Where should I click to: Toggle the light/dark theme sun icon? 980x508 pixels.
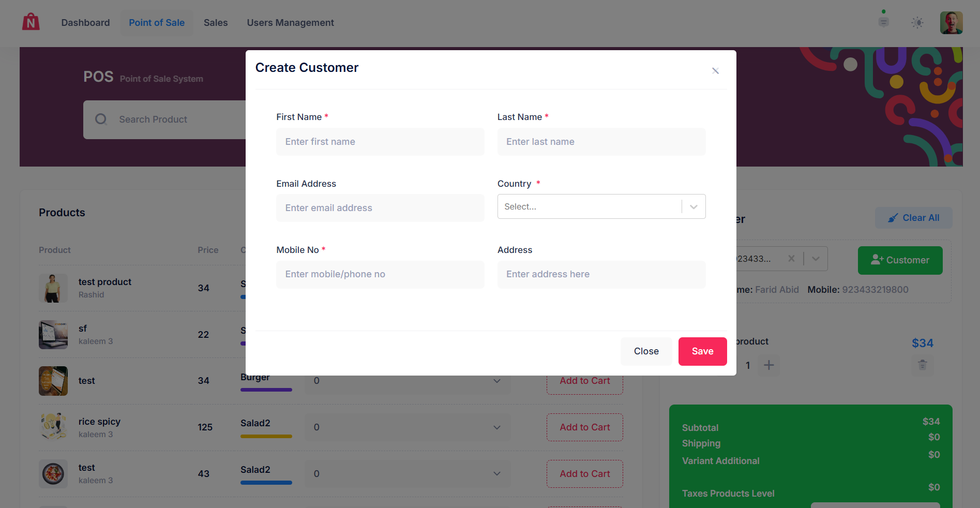[x=917, y=23]
